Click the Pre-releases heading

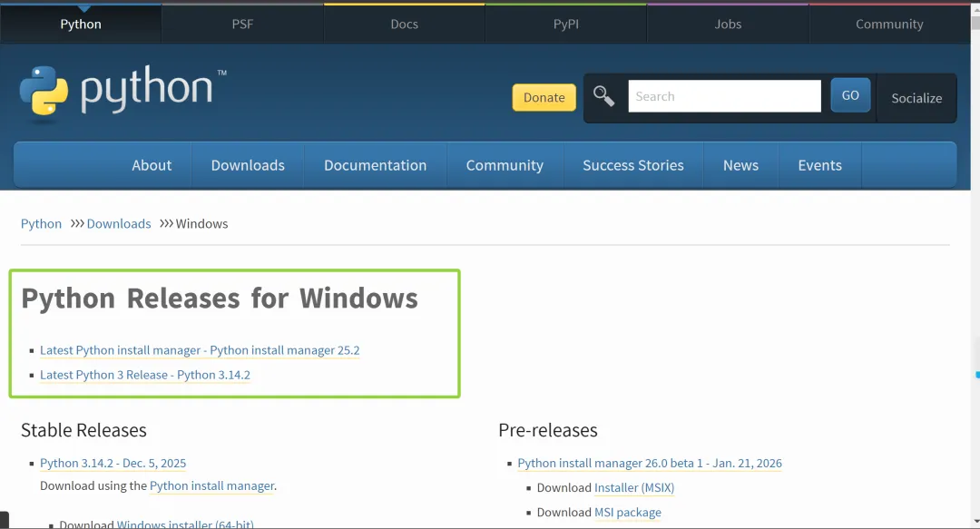[548, 430]
